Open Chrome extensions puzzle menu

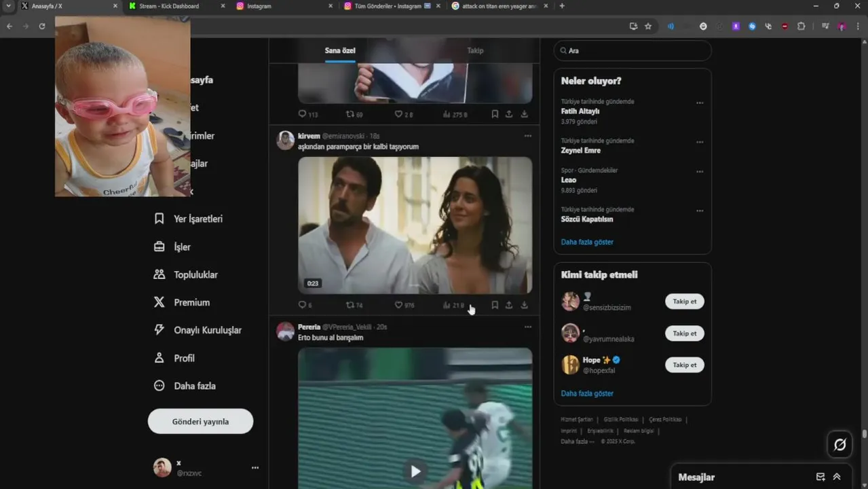(x=801, y=26)
